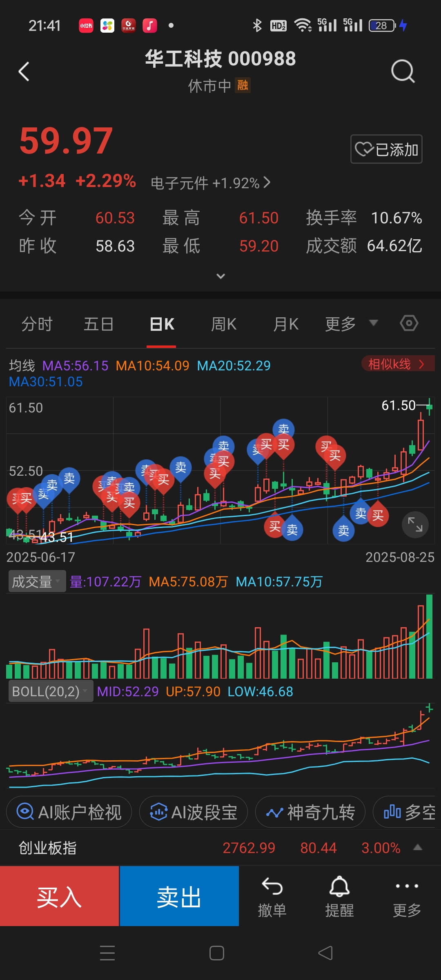441x980 pixels.
Task: Tap fullscreen expand chart icon
Action: point(415,524)
